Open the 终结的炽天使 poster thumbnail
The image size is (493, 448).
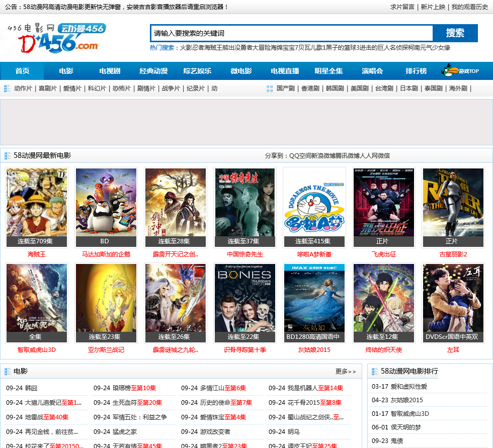coord(383,303)
